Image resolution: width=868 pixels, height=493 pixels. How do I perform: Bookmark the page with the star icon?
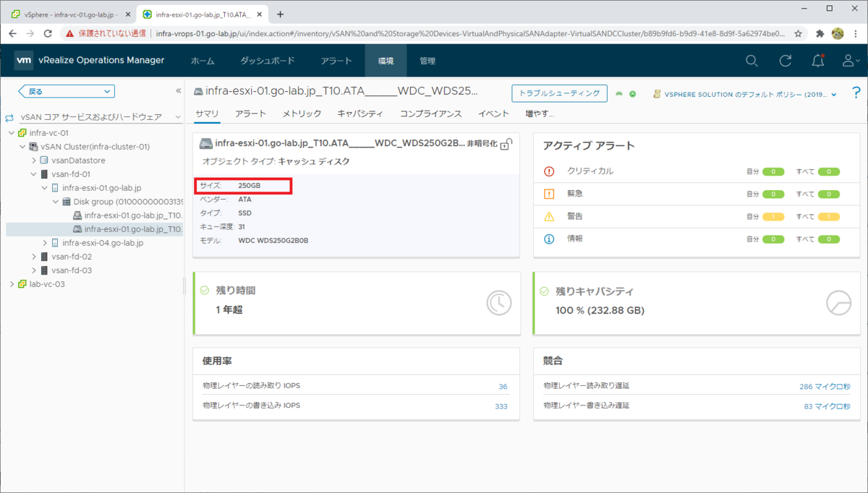[799, 33]
